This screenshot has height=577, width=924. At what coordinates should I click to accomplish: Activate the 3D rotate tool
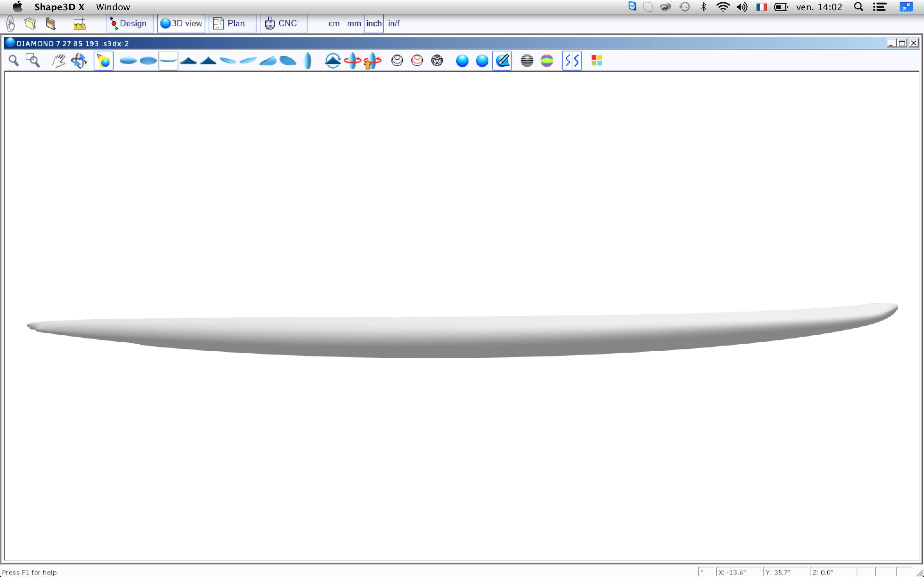click(79, 61)
